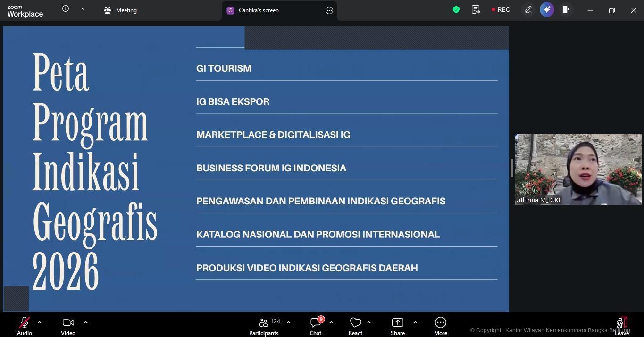The image size is (644, 337).
Task: Open the Chat panel
Action: tap(316, 326)
